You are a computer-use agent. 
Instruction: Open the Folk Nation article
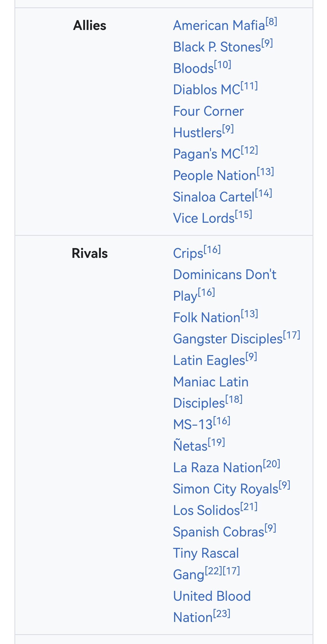pos(207,318)
